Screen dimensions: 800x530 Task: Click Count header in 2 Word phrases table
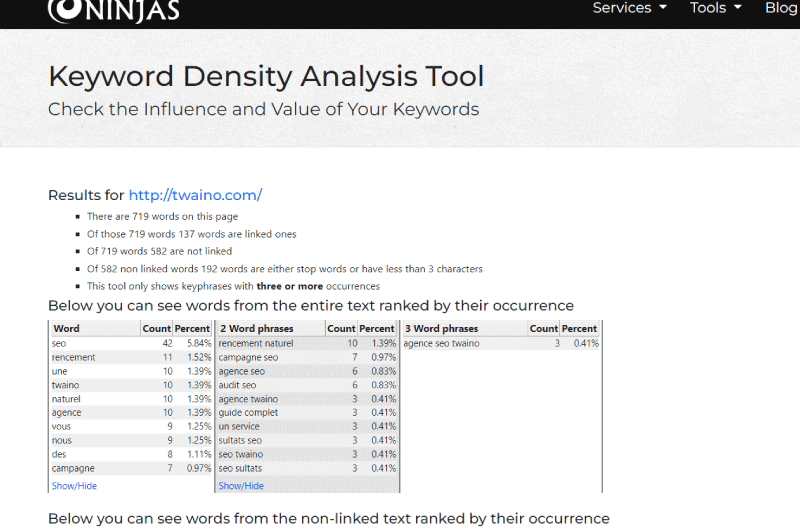click(341, 329)
